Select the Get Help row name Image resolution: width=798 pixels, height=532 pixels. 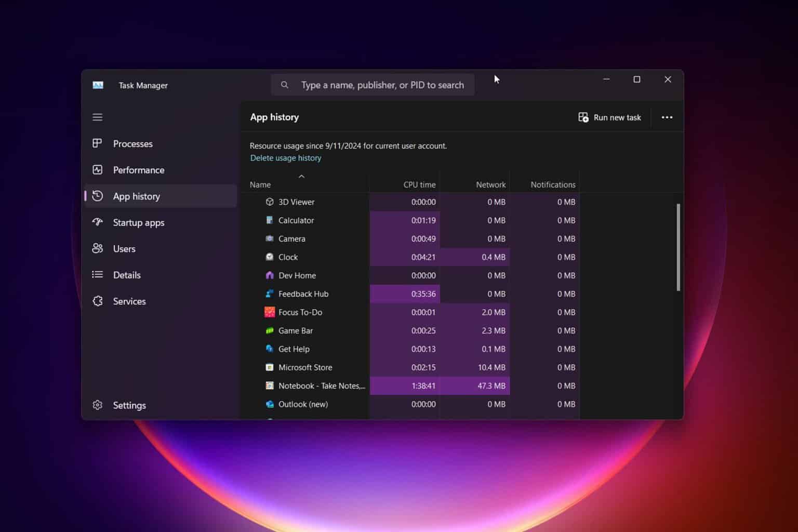tap(294, 349)
